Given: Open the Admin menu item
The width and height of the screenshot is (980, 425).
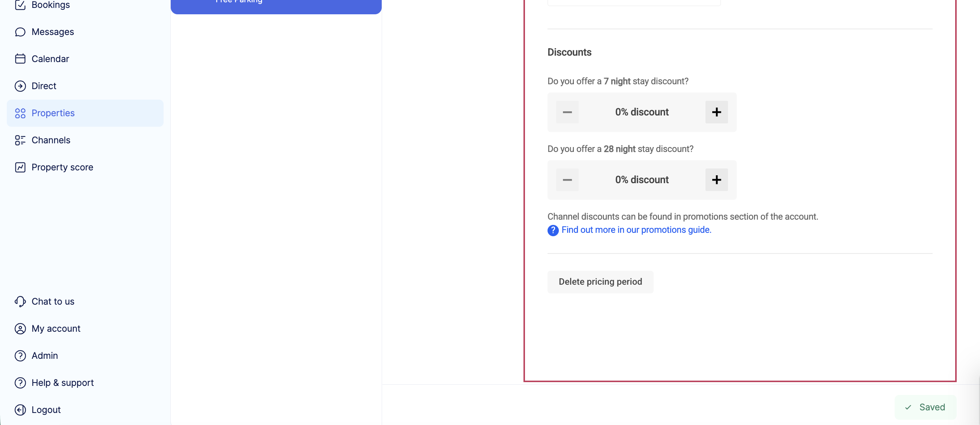Looking at the screenshot, I should pyautogui.click(x=44, y=355).
